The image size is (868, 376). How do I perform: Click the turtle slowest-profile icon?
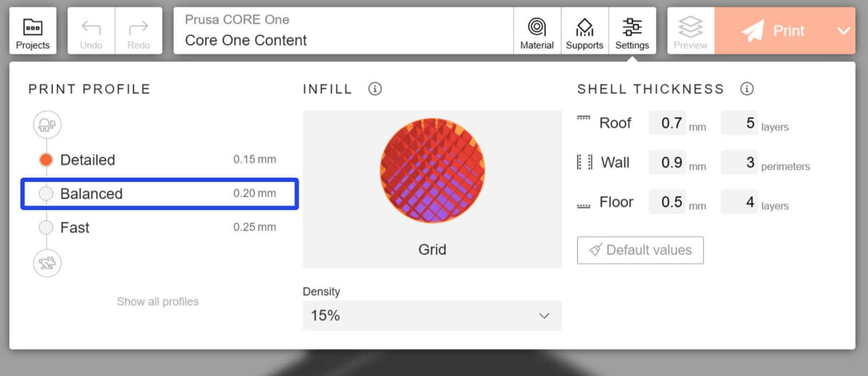pyautogui.click(x=47, y=125)
